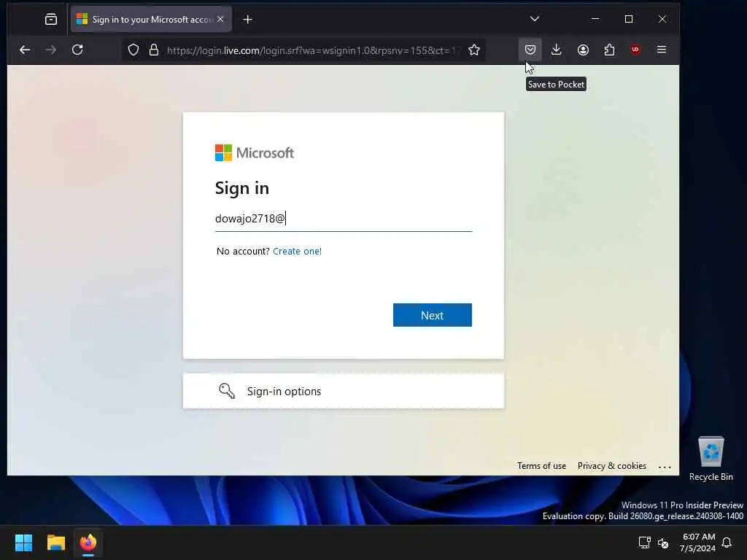The height and width of the screenshot is (560, 747).
Task: Maximize the Firefox window
Action: point(629,19)
